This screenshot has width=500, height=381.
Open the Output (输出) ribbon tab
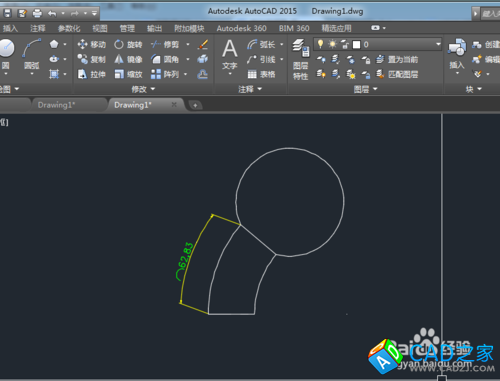point(154,28)
